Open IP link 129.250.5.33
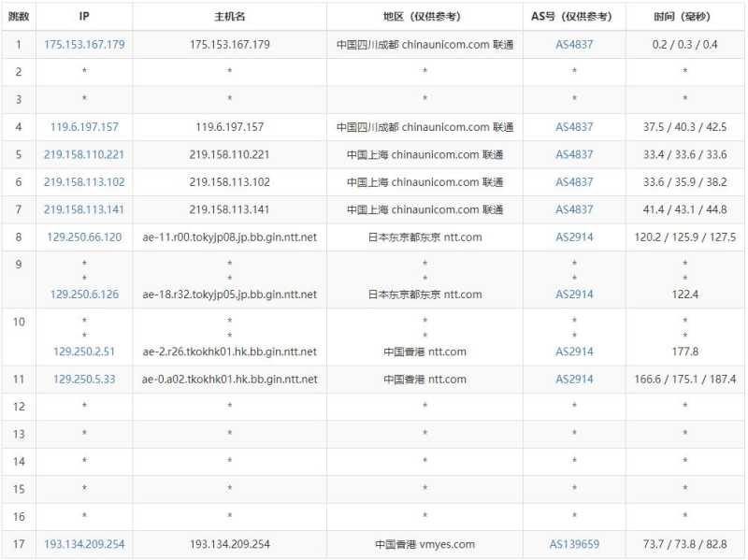This screenshot has width=748, height=560. click(84, 380)
